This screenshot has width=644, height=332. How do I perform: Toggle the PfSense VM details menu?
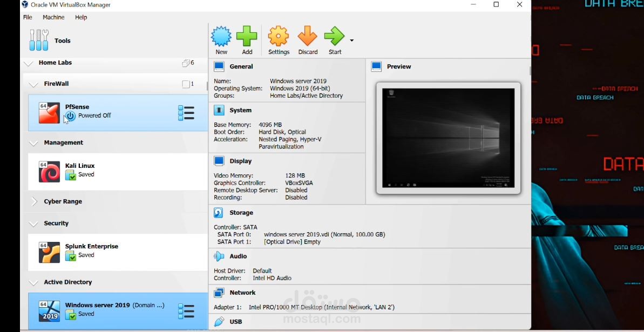(x=186, y=112)
